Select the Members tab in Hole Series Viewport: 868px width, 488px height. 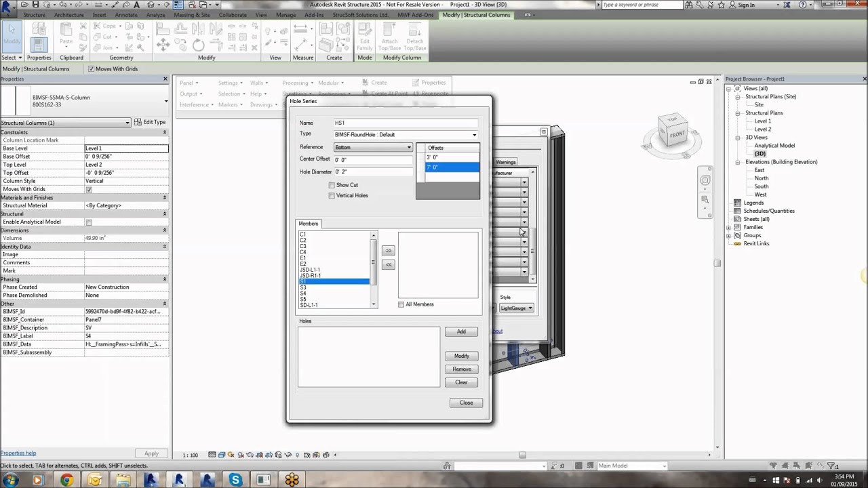click(x=309, y=224)
